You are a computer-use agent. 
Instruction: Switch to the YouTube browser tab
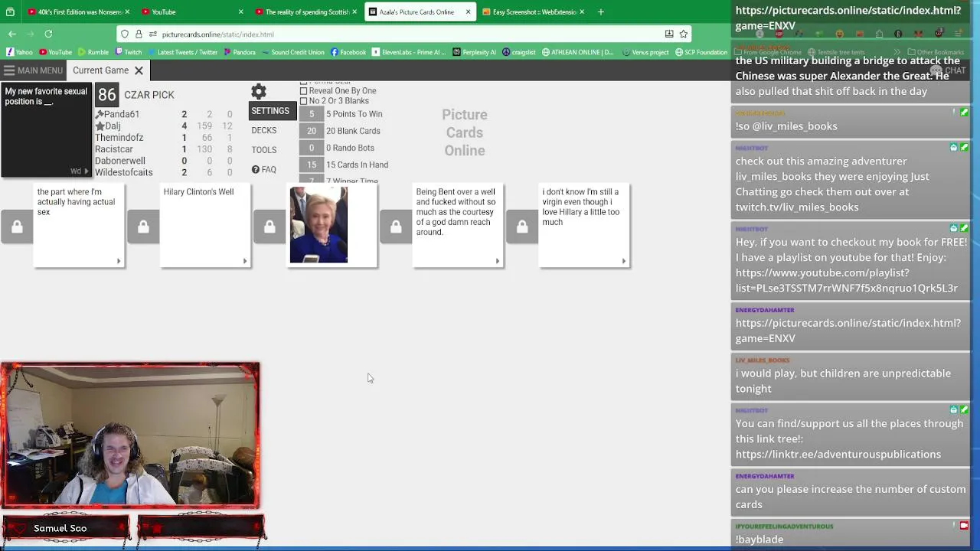(191, 11)
